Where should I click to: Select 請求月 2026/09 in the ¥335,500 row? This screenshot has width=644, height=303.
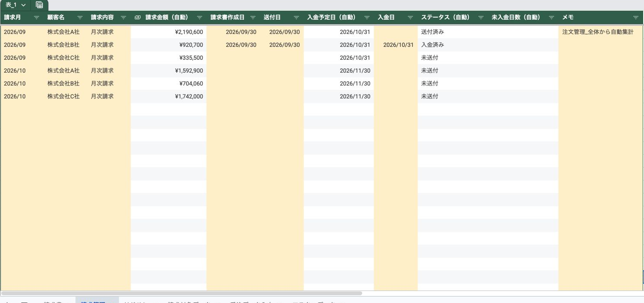tap(22, 58)
